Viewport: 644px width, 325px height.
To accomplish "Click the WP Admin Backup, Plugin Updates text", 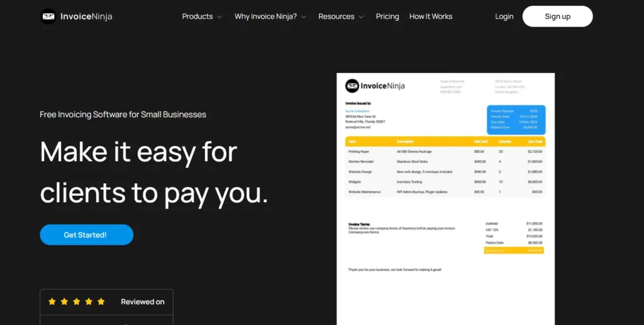I will 422,191.
